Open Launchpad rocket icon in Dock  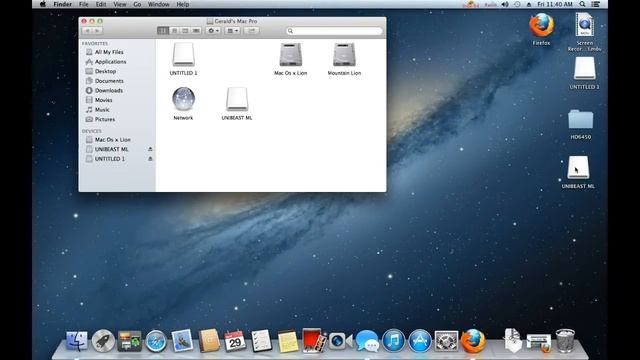[x=103, y=341]
